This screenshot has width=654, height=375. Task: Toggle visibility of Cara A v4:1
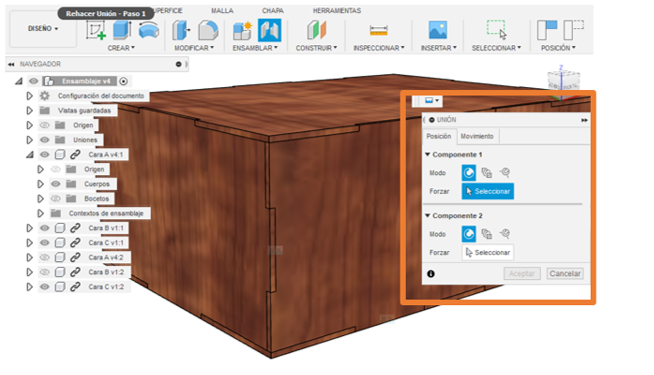(x=45, y=154)
